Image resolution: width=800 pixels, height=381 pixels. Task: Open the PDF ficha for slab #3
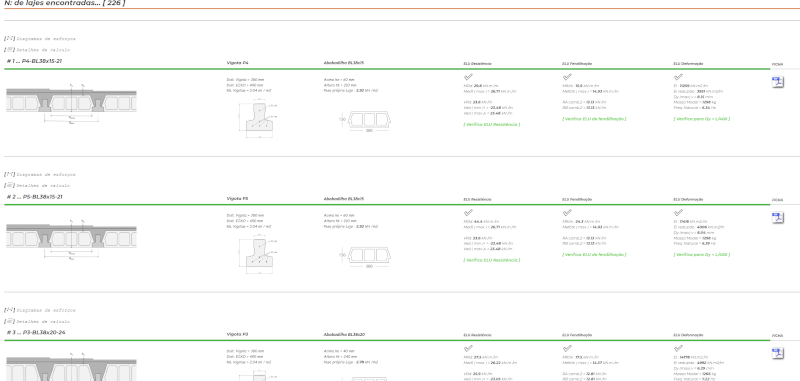pyautogui.click(x=778, y=353)
